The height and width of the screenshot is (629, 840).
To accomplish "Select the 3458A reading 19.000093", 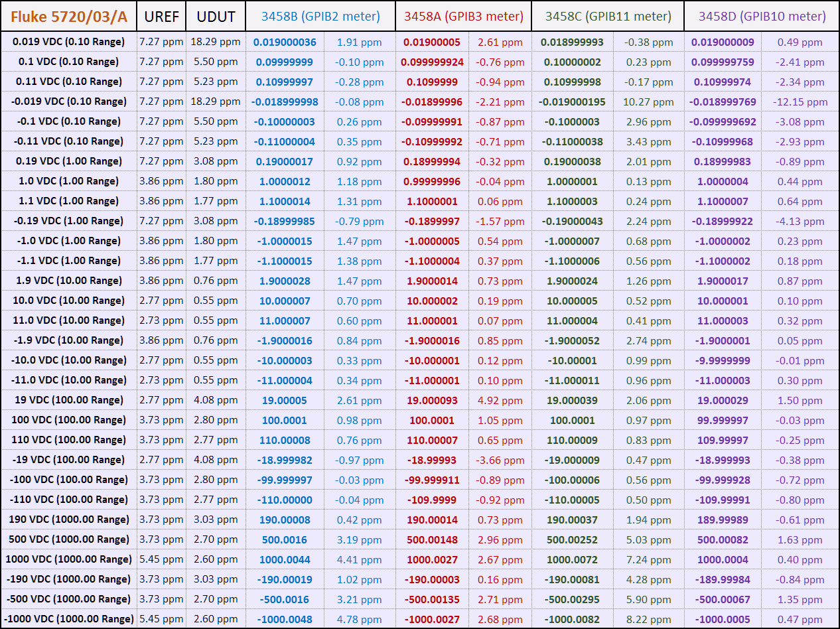I will pos(432,401).
